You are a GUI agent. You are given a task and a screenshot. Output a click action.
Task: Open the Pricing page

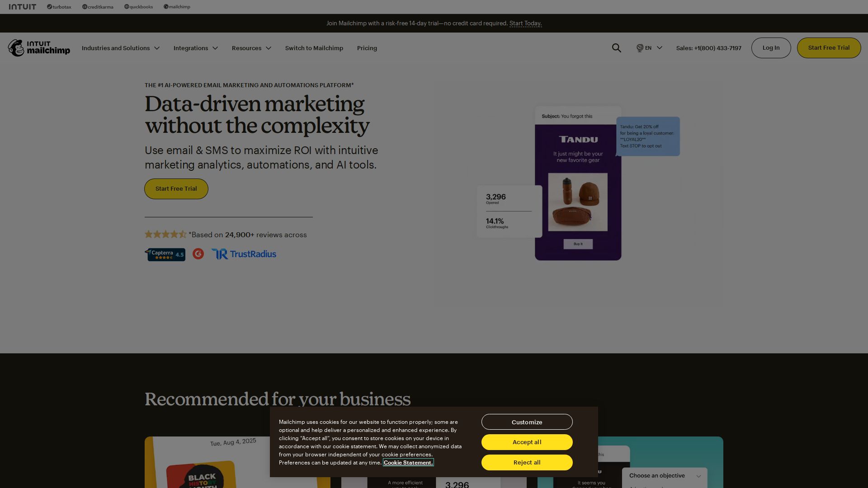point(367,48)
